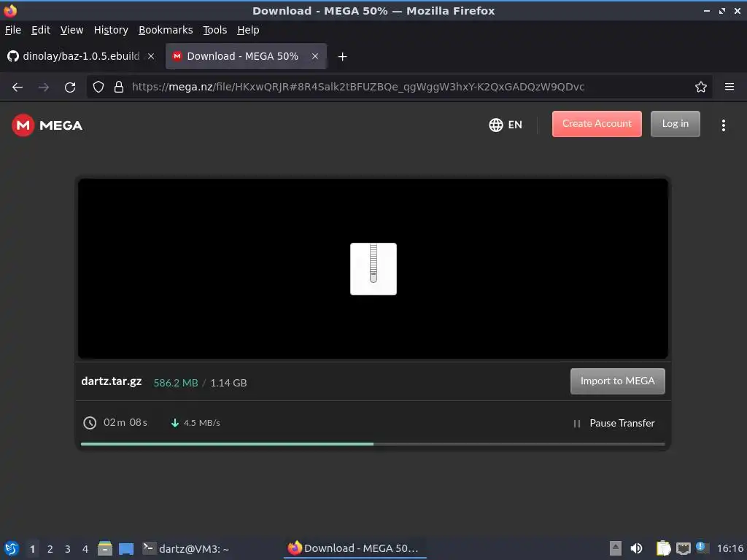Click the Log in button

675,124
